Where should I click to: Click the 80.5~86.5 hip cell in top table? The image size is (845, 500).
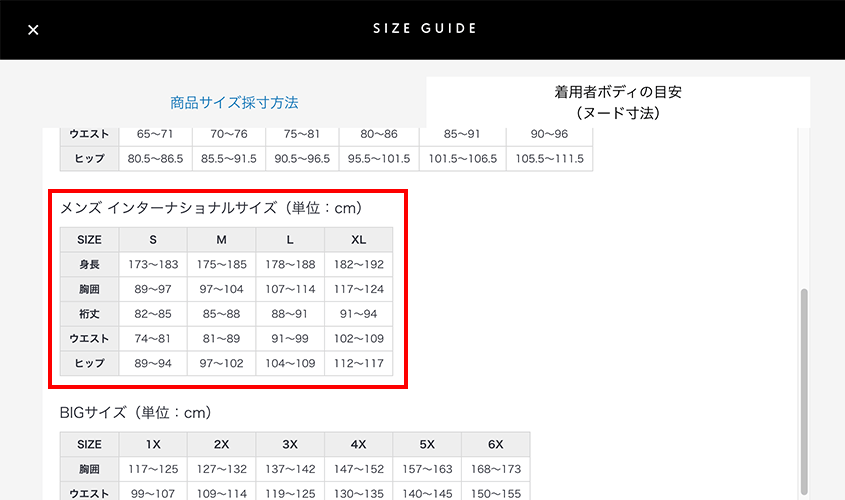click(153, 158)
